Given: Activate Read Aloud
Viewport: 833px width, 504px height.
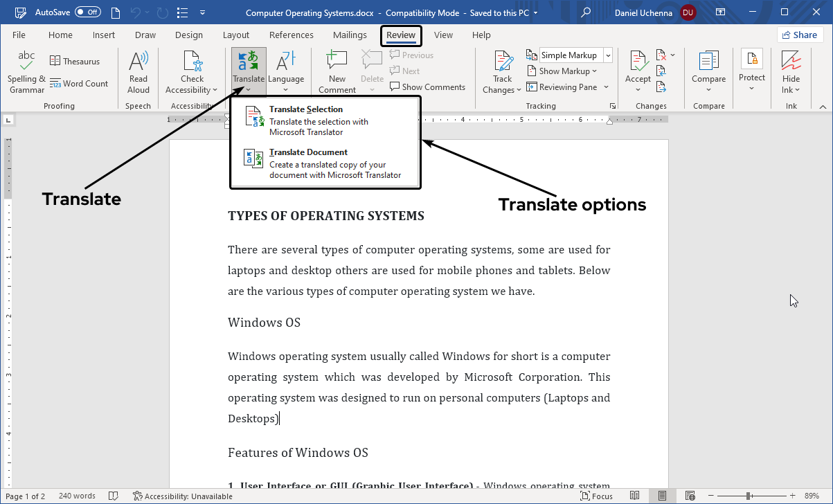Looking at the screenshot, I should pos(138,69).
